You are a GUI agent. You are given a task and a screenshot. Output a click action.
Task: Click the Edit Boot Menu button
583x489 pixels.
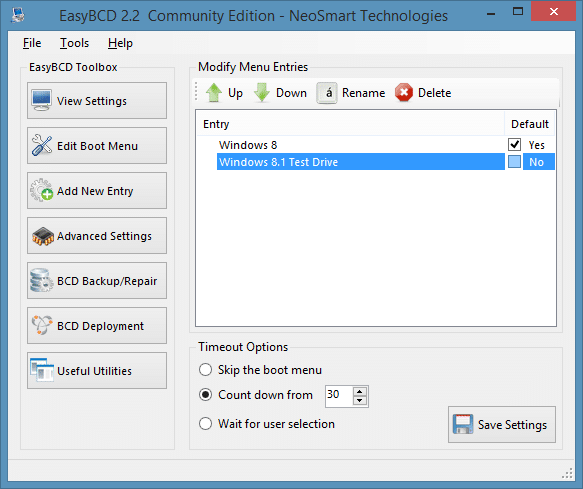tap(97, 146)
